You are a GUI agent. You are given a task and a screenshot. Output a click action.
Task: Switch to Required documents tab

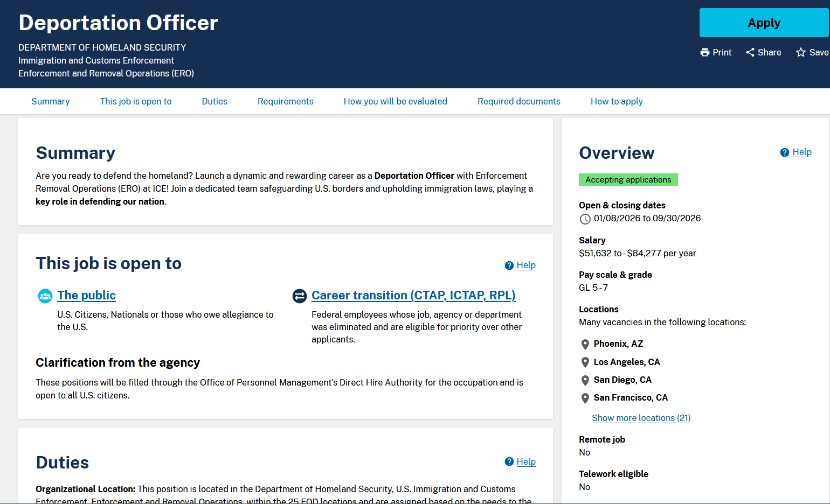click(519, 101)
